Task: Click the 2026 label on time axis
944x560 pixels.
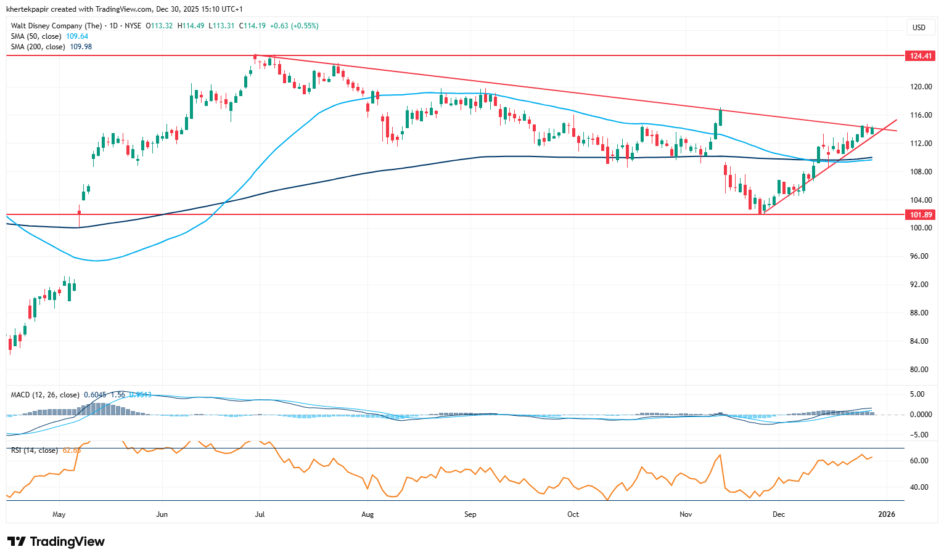Action: [x=887, y=514]
